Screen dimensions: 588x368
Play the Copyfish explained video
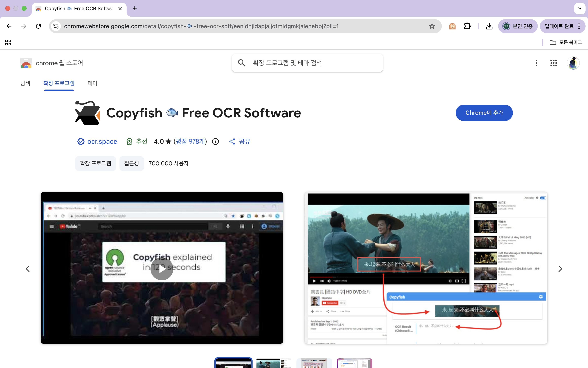pos(162,269)
